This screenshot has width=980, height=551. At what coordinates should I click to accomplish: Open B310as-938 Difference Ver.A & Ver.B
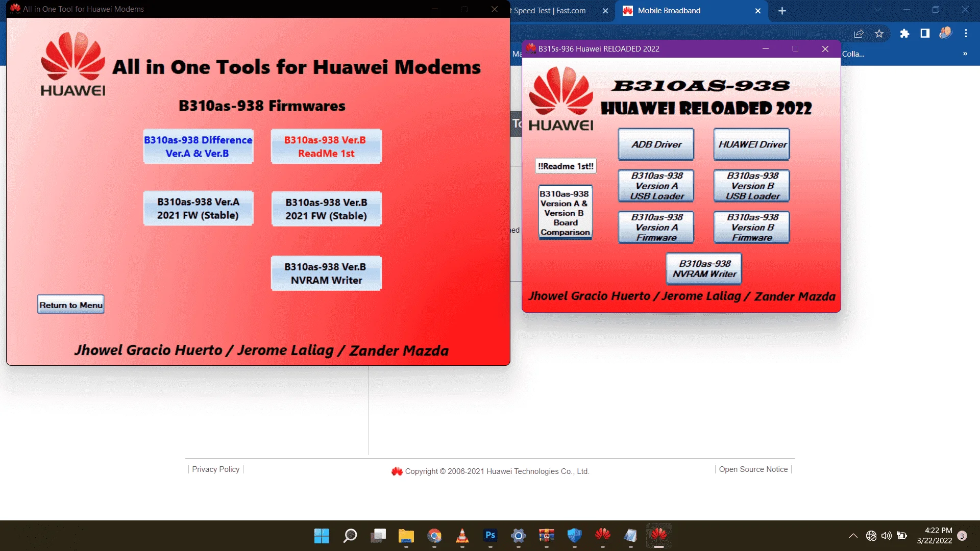[198, 146]
